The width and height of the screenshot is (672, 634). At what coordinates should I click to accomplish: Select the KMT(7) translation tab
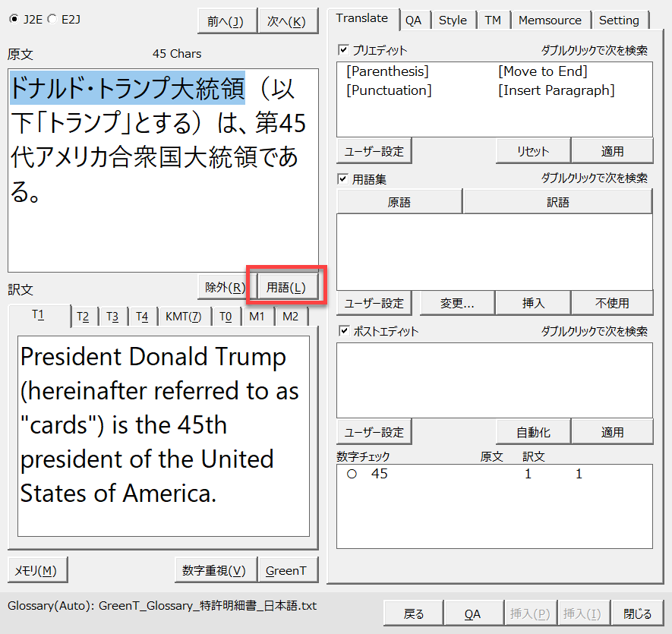tap(183, 317)
